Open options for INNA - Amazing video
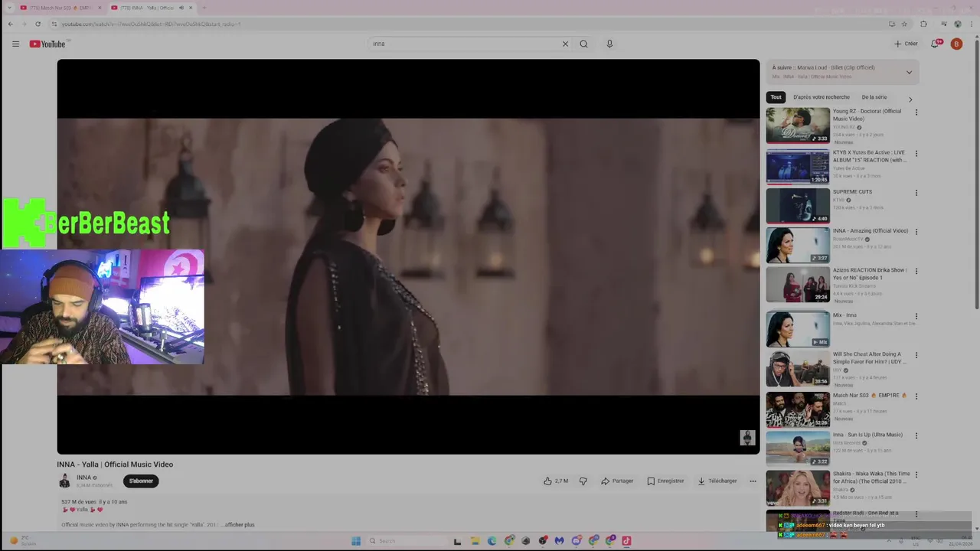The width and height of the screenshot is (980, 551). tap(916, 232)
